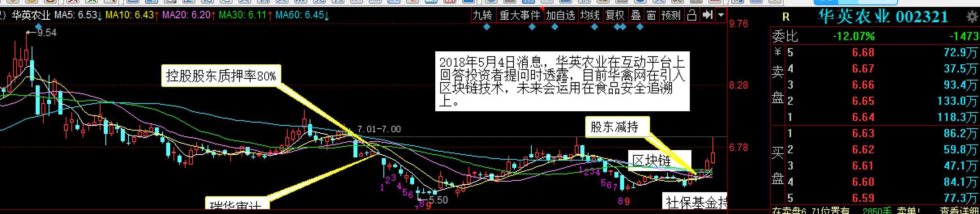
Task: Click the 5.50 low price marker
Action: click(438, 200)
